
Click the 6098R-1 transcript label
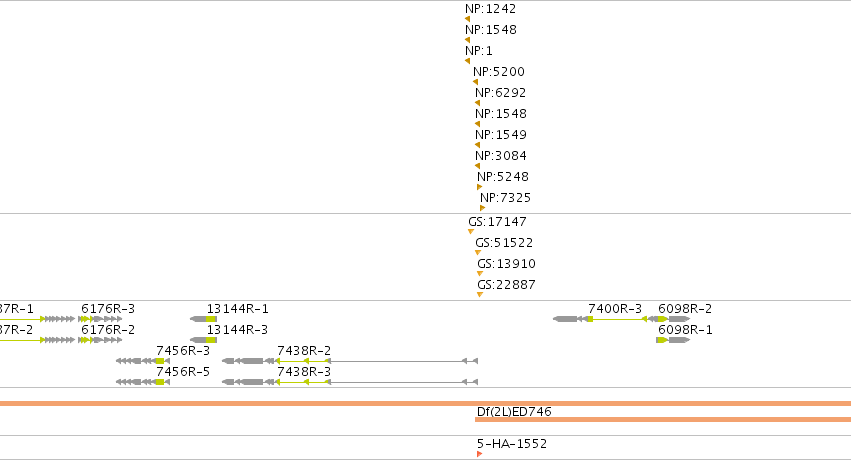685,330
